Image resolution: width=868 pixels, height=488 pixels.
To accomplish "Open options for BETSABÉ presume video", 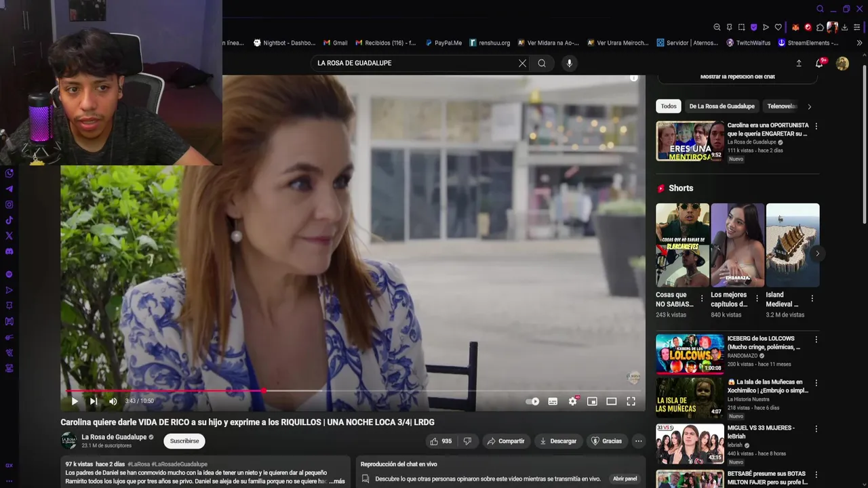I will (816, 474).
